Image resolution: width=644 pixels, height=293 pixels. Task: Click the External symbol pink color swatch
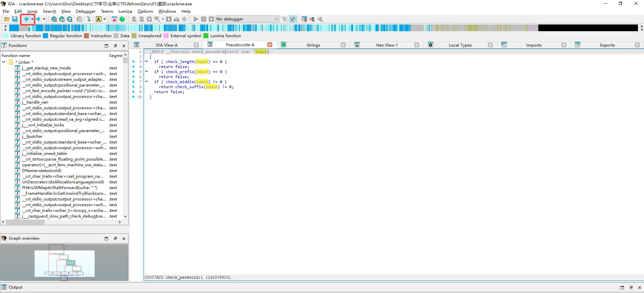click(x=166, y=36)
